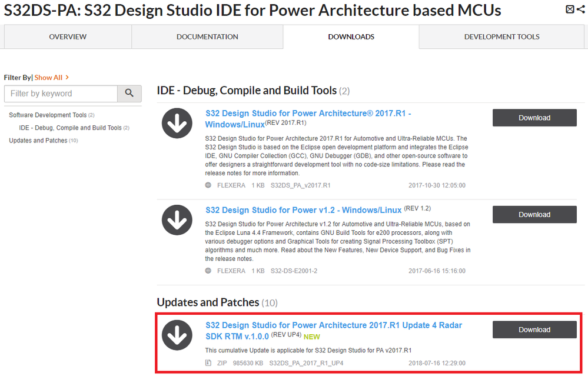Select IDE - Debug, Compile and Build Tools filter
Screen dimensions: 588x376
point(70,128)
